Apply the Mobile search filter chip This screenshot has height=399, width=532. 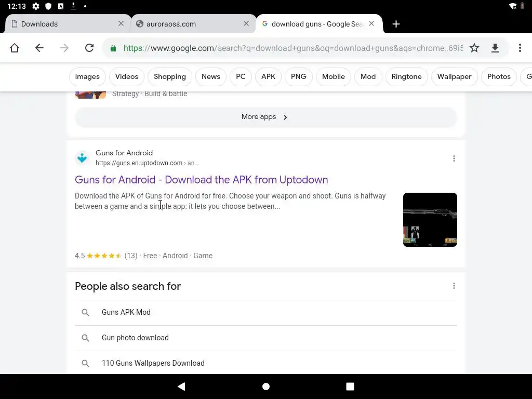333,77
